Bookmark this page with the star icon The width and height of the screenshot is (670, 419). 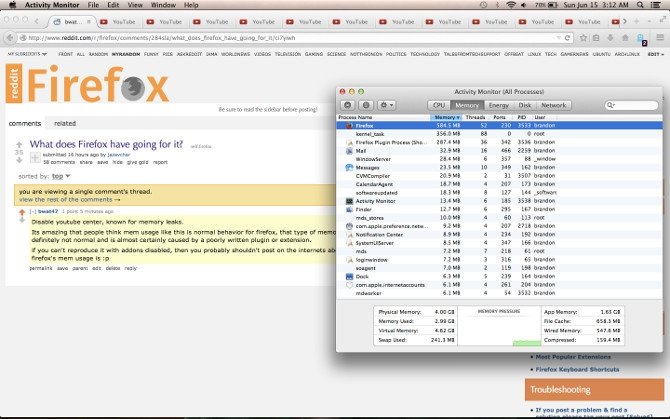coord(583,38)
